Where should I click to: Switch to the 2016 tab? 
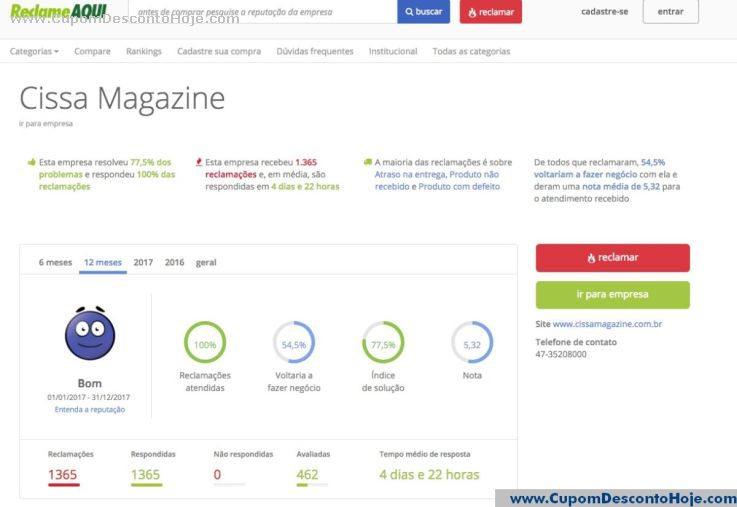[174, 262]
